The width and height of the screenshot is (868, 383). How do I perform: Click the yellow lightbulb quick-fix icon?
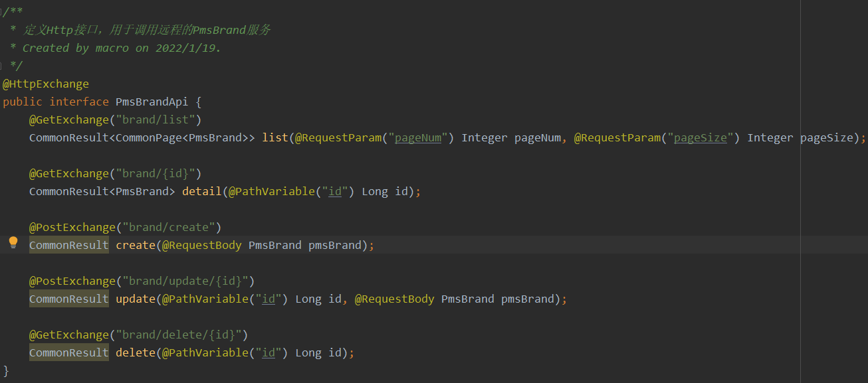coord(13,243)
